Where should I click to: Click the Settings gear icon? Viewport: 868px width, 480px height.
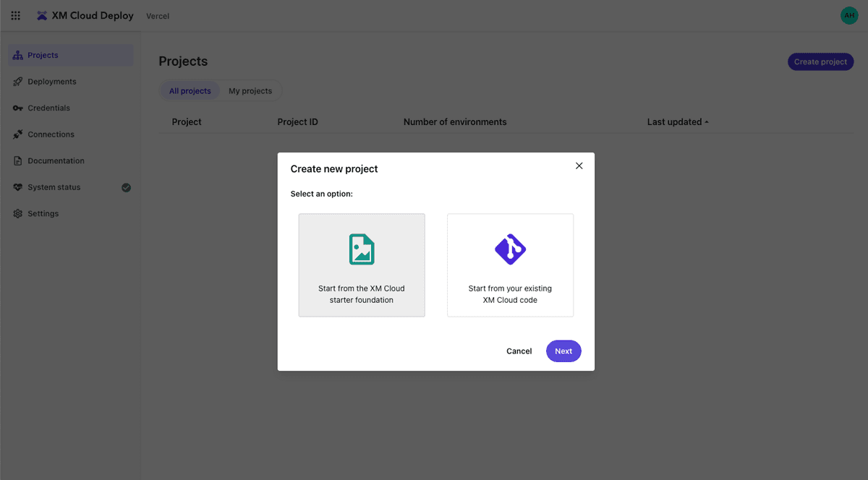click(x=18, y=214)
